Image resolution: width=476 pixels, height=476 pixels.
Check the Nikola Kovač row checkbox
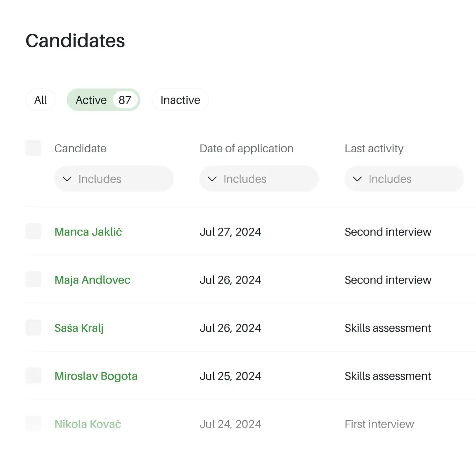pyautogui.click(x=33, y=424)
